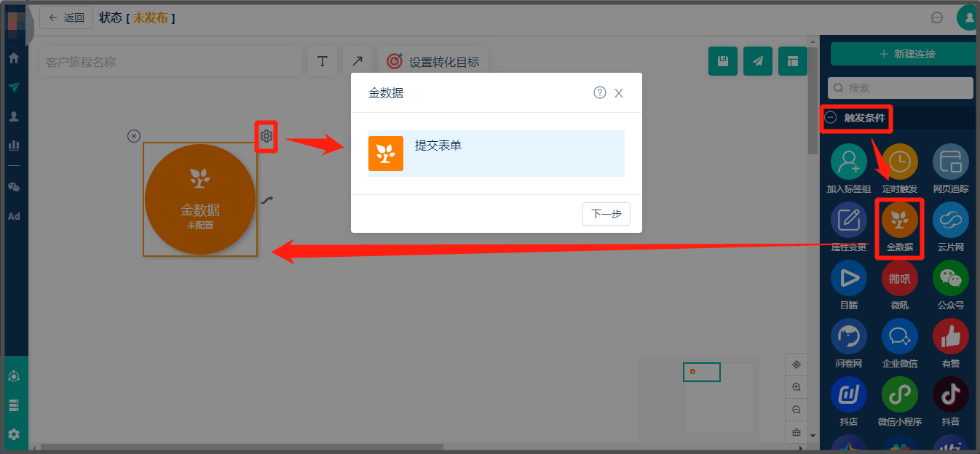This screenshot has width=980, height=454.
Task: Select the 定时触发 trigger icon
Action: click(x=900, y=162)
